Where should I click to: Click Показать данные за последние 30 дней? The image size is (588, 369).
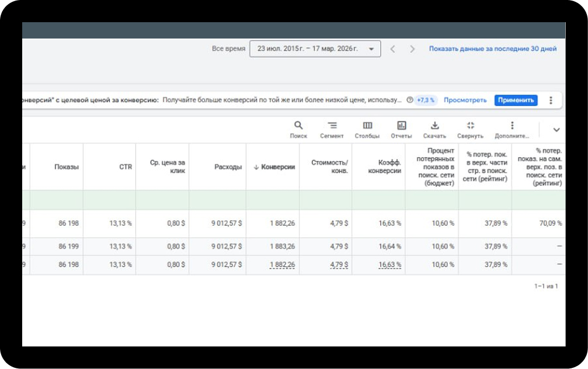[492, 49]
